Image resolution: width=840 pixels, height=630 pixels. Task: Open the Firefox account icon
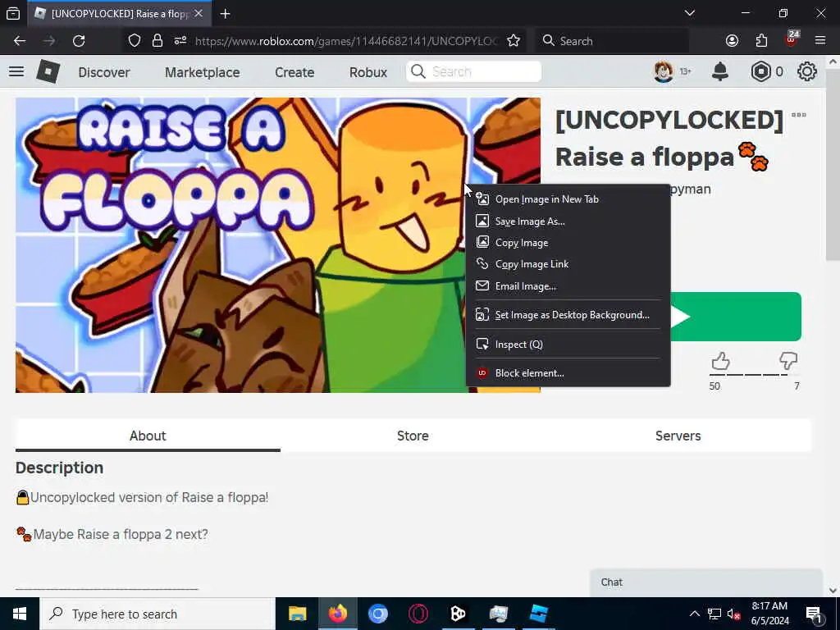[732, 41]
